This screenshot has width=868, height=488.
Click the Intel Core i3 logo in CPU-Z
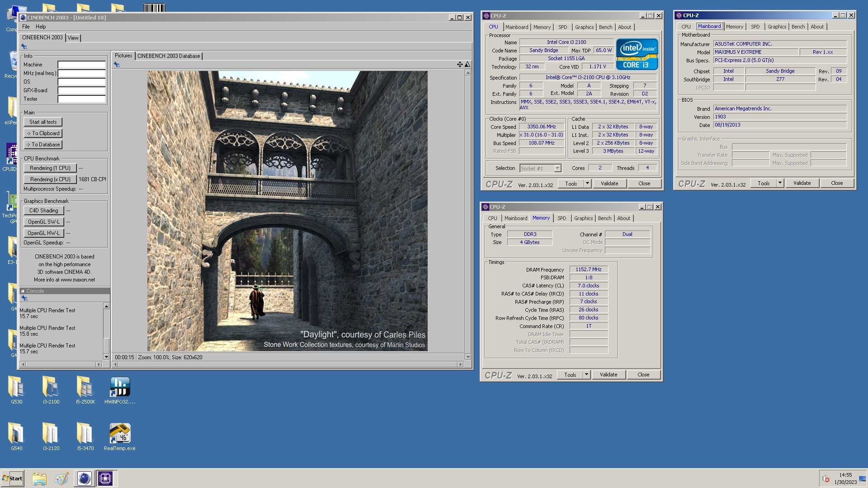(637, 54)
